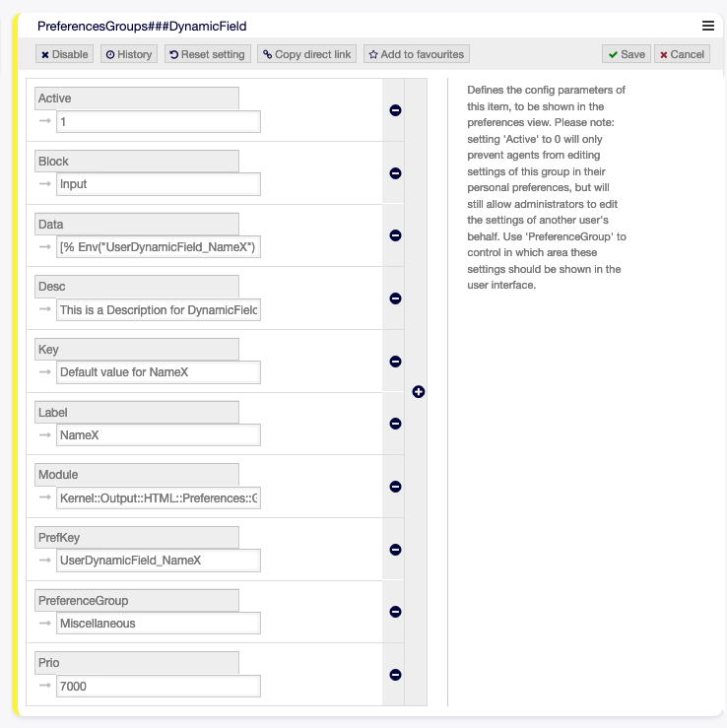Open the setting History
The height and width of the screenshot is (728, 727).
[x=129, y=54]
